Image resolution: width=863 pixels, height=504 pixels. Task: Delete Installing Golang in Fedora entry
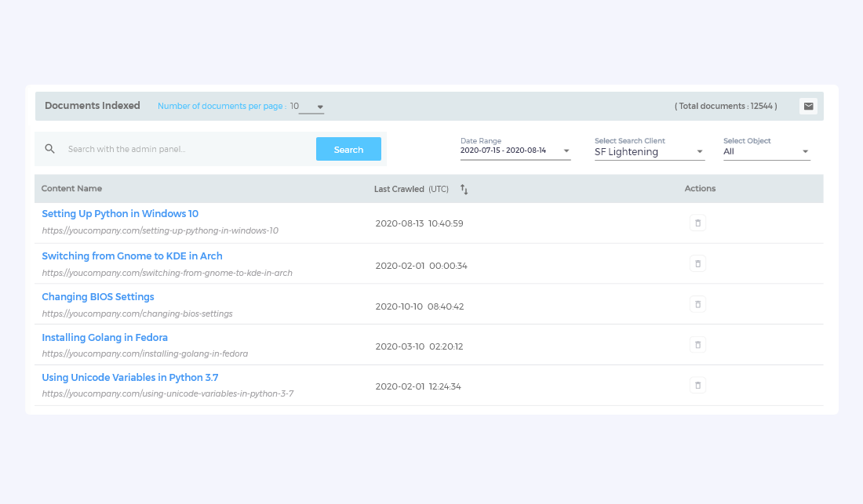click(697, 344)
